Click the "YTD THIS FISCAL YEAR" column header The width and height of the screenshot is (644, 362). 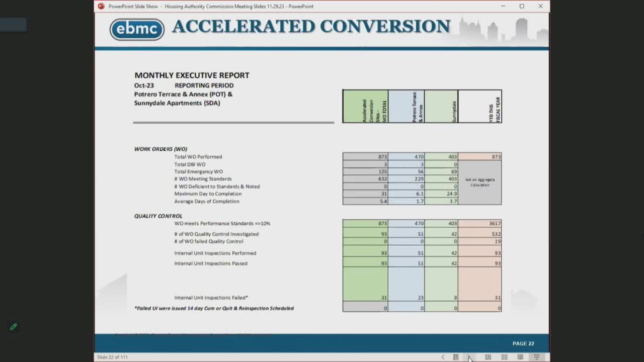480,106
